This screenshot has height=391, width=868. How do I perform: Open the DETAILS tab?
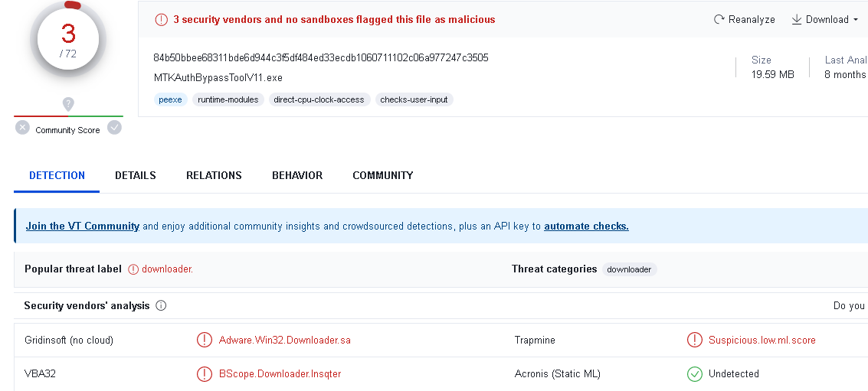pyautogui.click(x=136, y=175)
